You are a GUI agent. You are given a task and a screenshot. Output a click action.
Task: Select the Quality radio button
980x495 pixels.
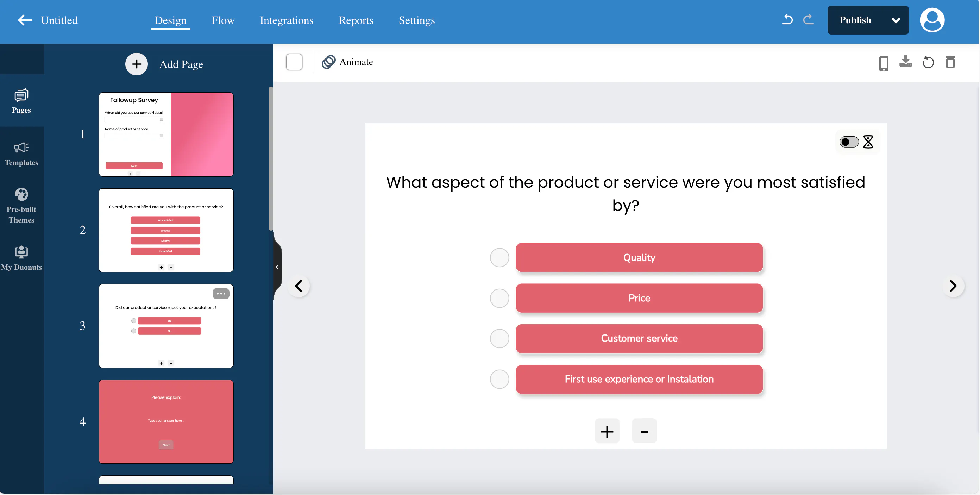[500, 258]
